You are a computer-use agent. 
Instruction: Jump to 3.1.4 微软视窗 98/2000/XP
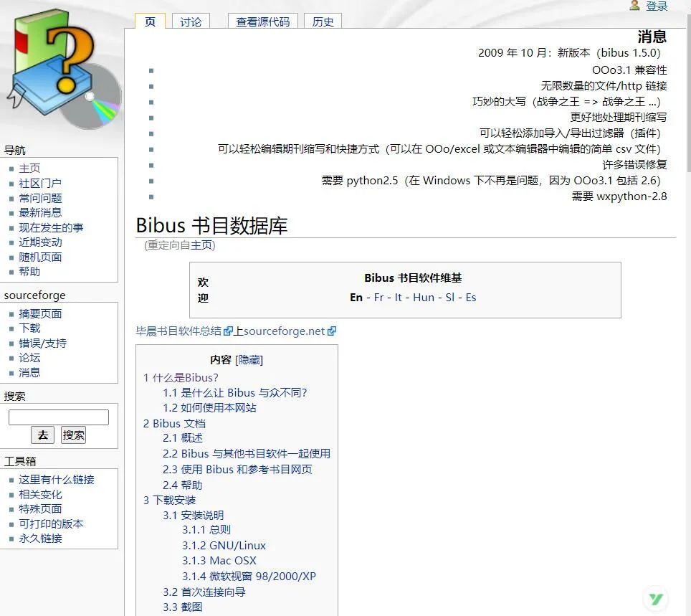coord(249,577)
